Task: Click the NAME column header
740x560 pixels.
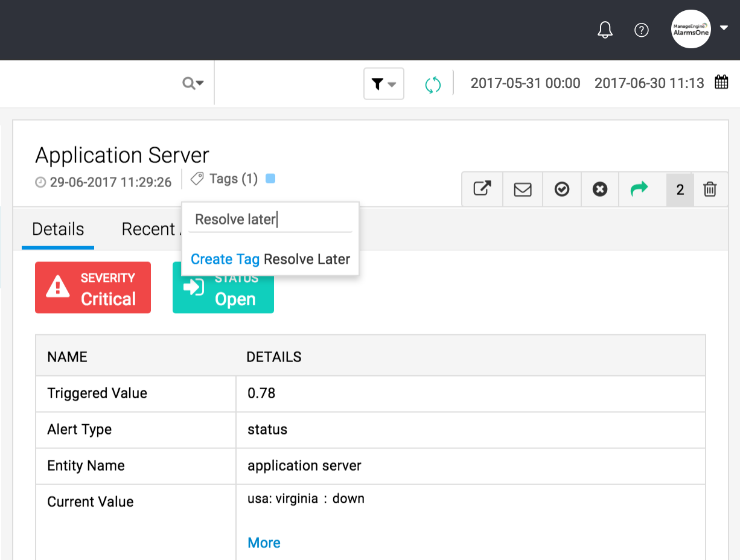Action: point(68,357)
